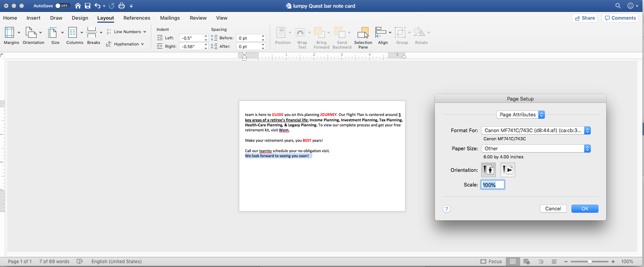Open the Breaks menu icon
Image resolution: width=644 pixels, height=267 pixels.
tap(92, 33)
